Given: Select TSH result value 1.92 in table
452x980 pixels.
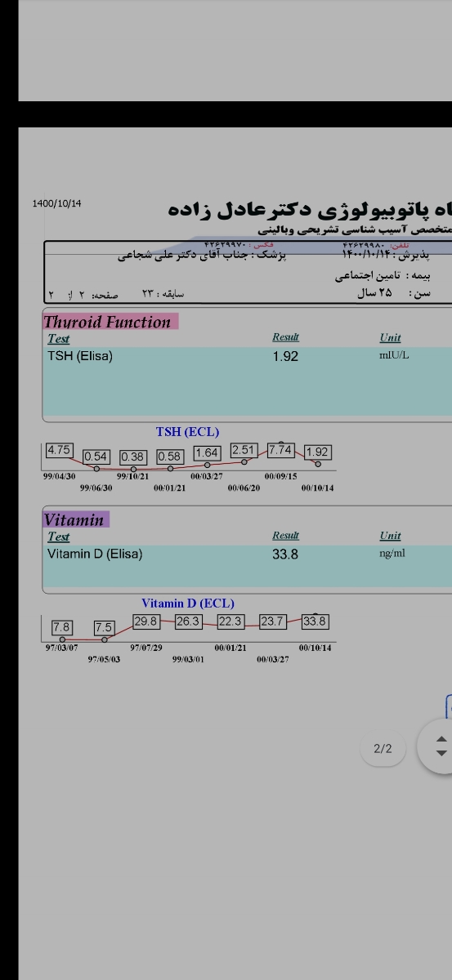Looking at the screenshot, I should [x=285, y=356].
